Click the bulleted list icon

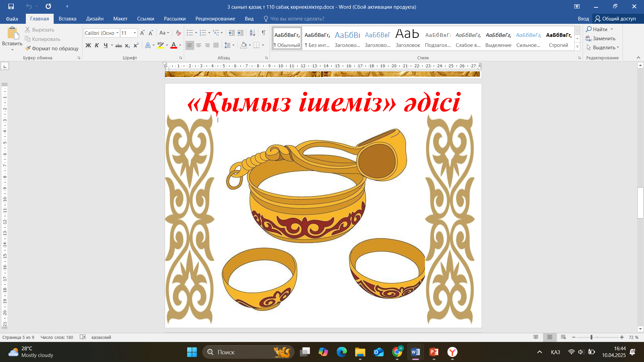coord(190,33)
